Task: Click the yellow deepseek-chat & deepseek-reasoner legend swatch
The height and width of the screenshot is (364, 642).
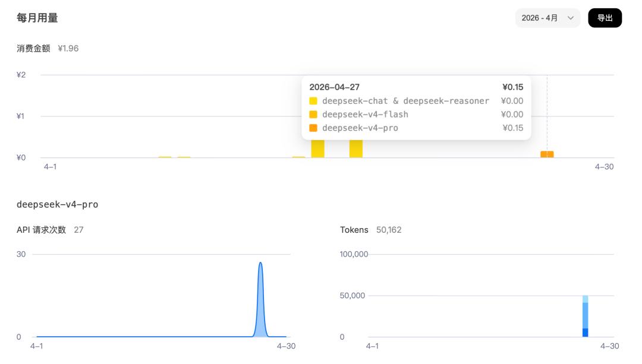Action: (313, 101)
